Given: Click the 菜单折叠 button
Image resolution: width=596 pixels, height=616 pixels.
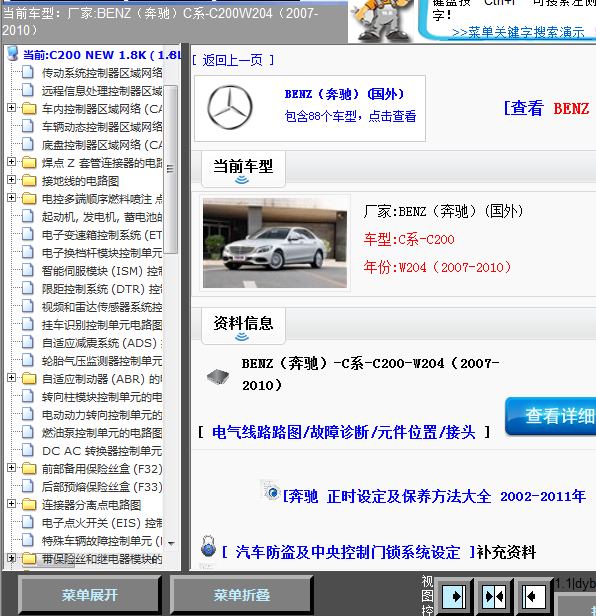Looking at the screenshot, I should [x=242, y=595].
